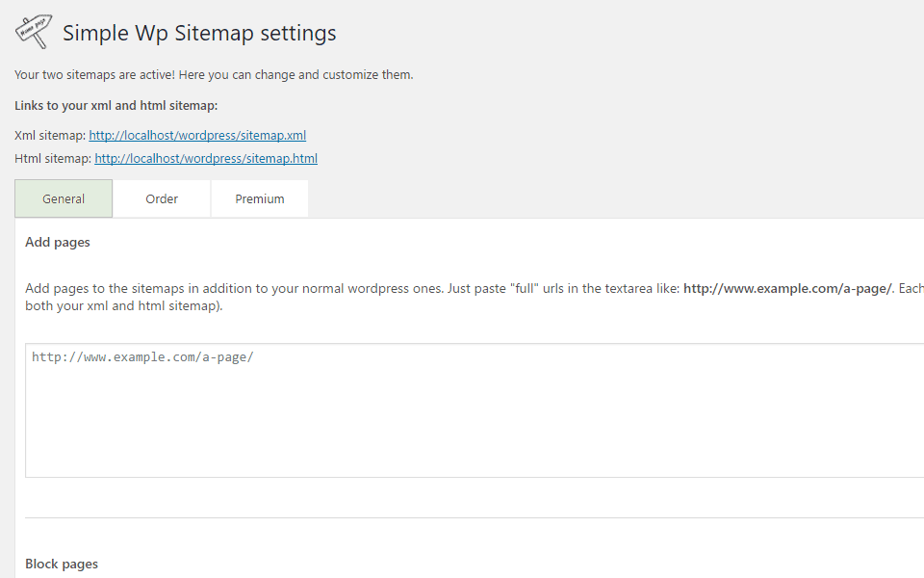Click the 'Html sitemap:' label text
This screenshot has width=924, height=578.
[x=53, y=158]
